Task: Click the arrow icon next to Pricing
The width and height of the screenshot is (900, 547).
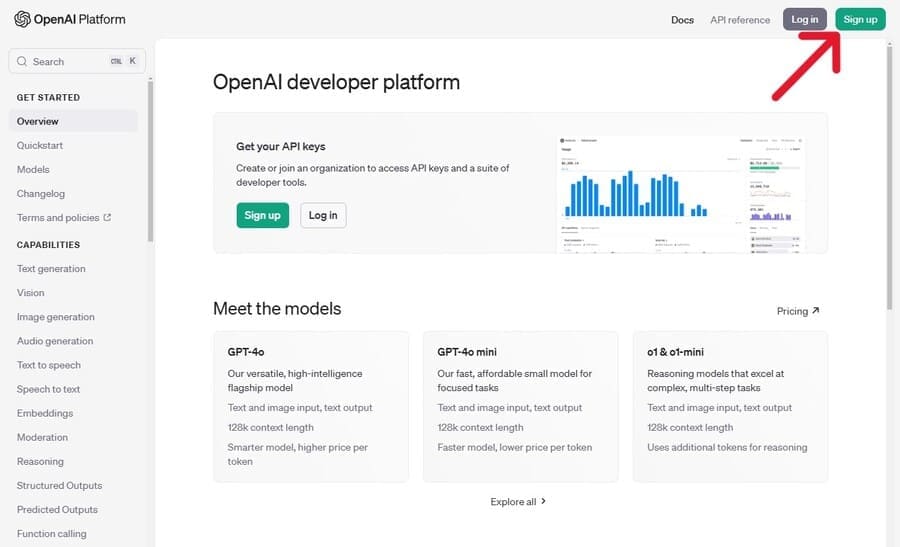Action: [x=816, y=311]
